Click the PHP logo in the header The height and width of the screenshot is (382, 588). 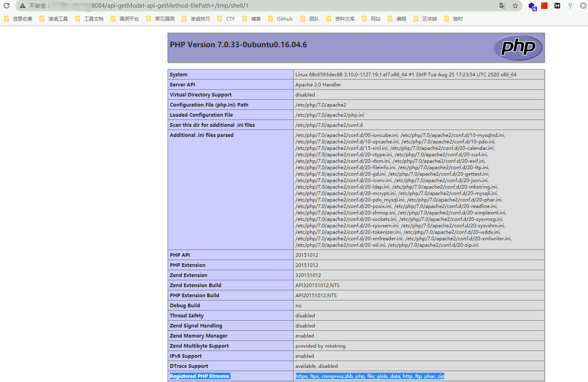[518, 48]
